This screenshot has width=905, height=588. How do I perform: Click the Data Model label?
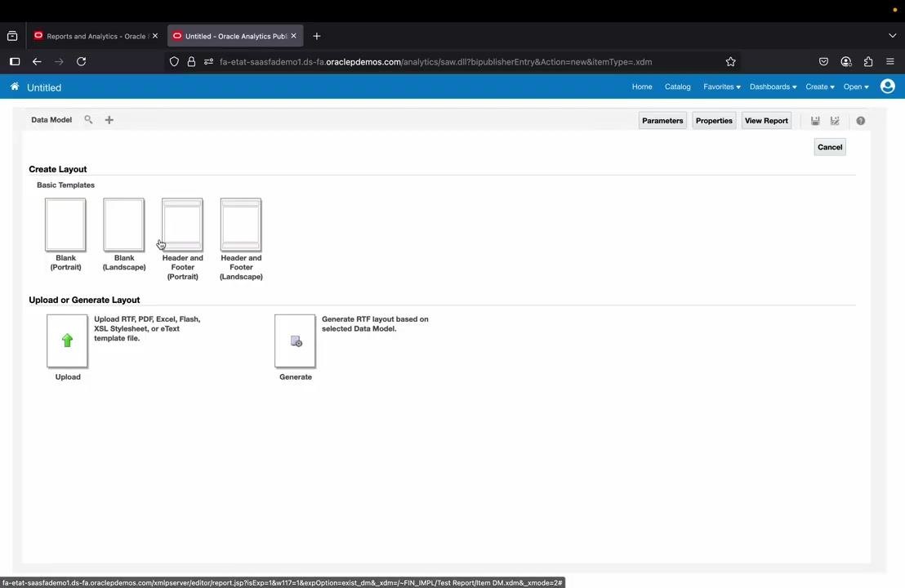(51, 119)
